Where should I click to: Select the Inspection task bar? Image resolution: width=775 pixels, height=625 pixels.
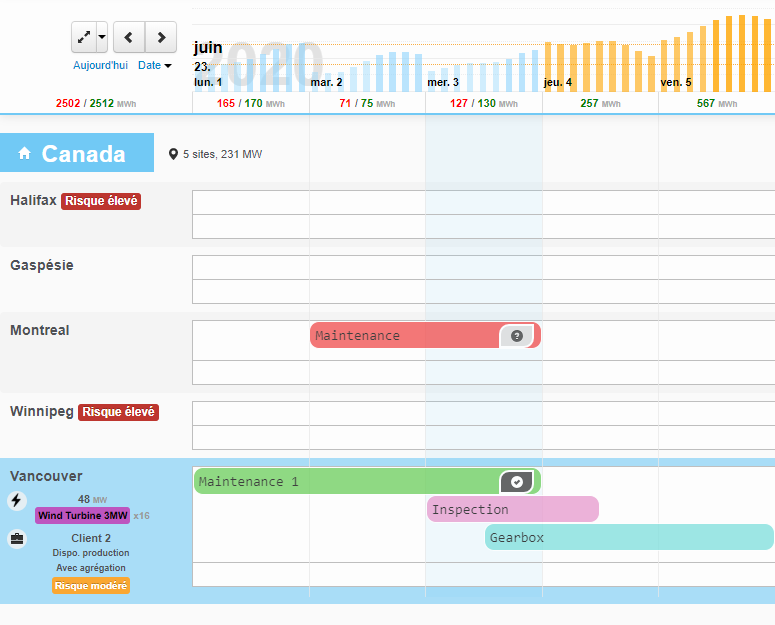click(x=512, y=510)
